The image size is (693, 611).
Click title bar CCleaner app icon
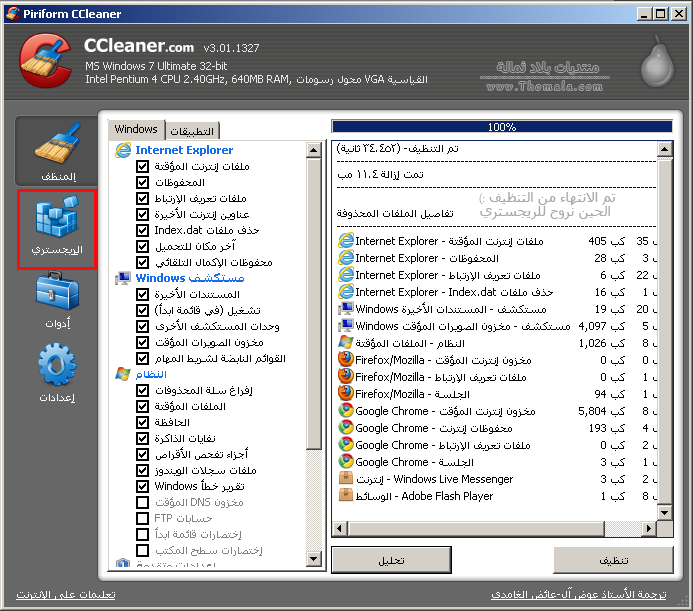(x=13, y=14)
